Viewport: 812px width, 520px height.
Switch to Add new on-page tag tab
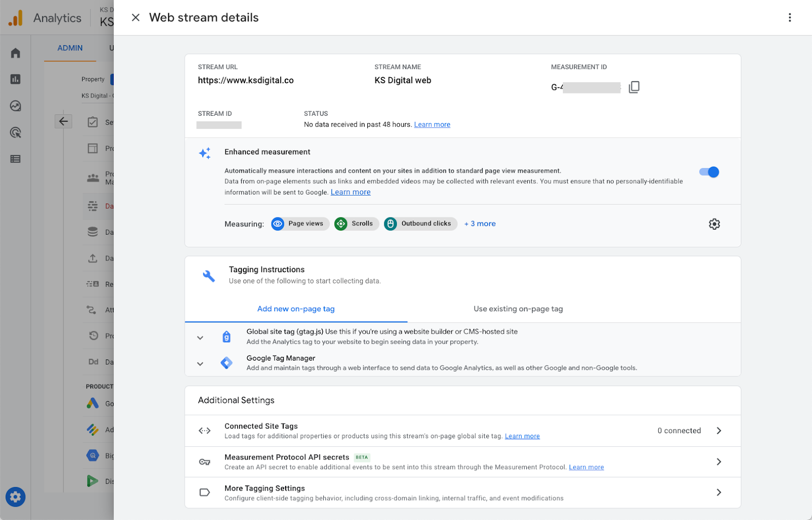[x=296, y=309]
